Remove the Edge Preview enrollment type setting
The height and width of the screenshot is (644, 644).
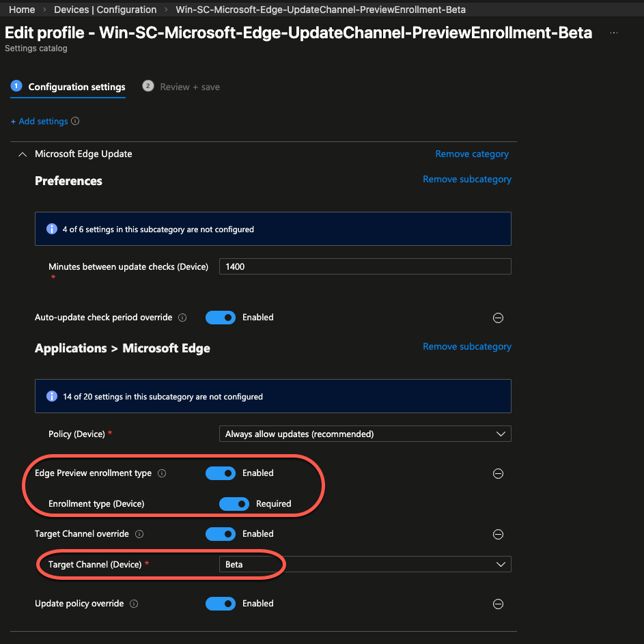[498, 474]
